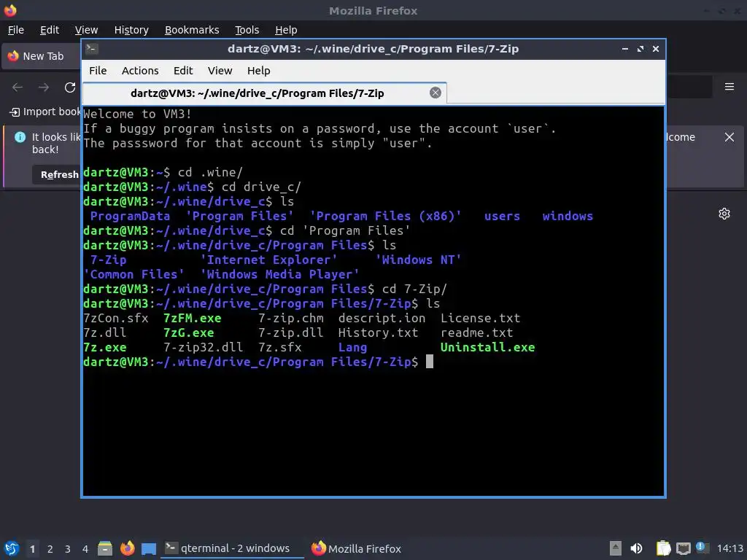
Task: Go back in Firefox
Action: [x=18, y=87]
